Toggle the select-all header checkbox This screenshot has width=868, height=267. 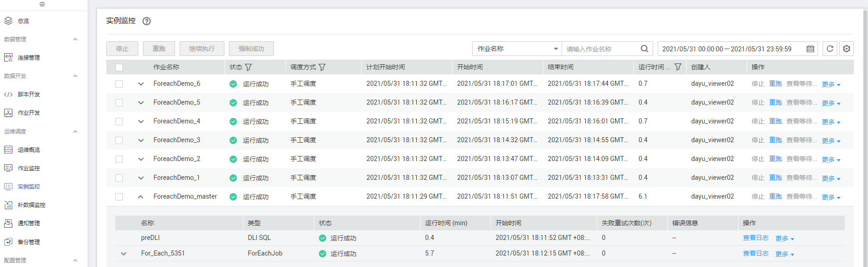click(x=119, y=67)
